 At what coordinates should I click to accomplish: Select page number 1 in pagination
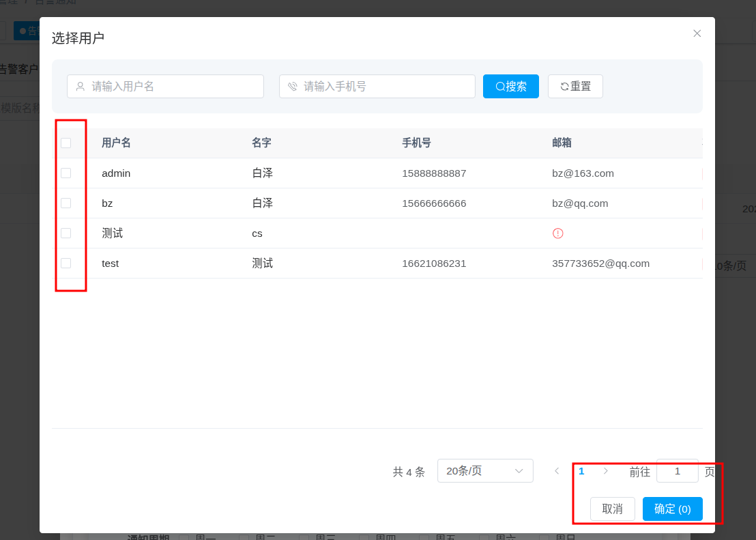(x=581, y=471)
